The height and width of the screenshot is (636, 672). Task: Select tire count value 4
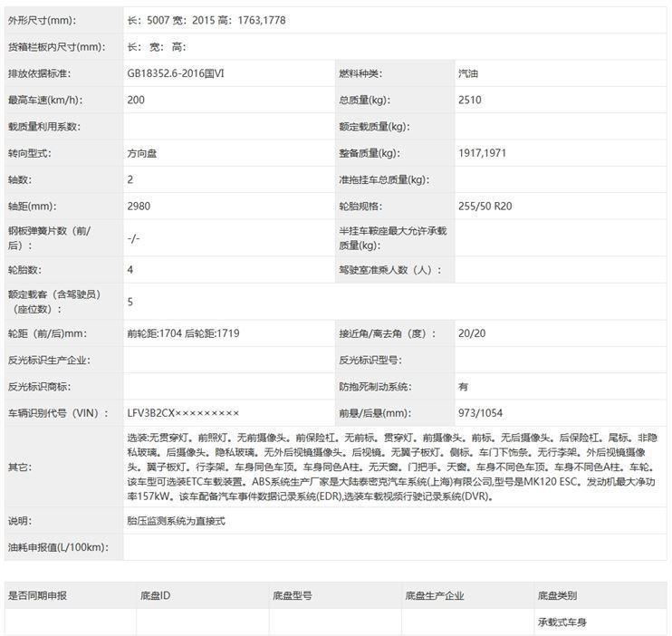130,270
